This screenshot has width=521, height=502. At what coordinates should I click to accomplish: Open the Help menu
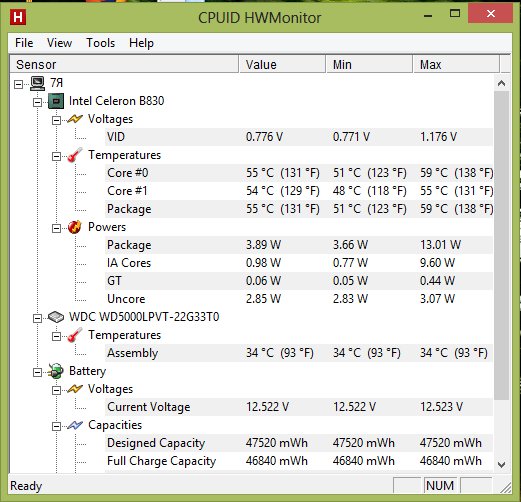pyautogui.click(x=141, y=43)
